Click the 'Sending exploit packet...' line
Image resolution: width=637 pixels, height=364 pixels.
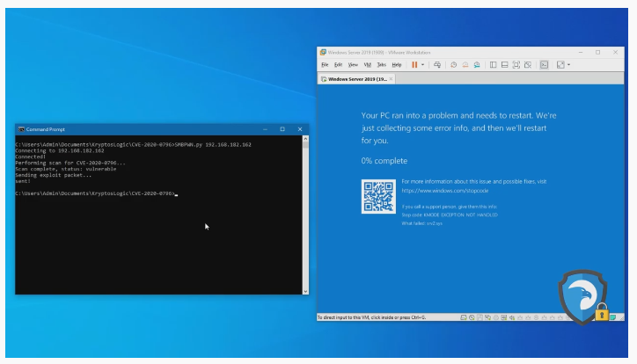pyautogui.click(x=53, y=175)
